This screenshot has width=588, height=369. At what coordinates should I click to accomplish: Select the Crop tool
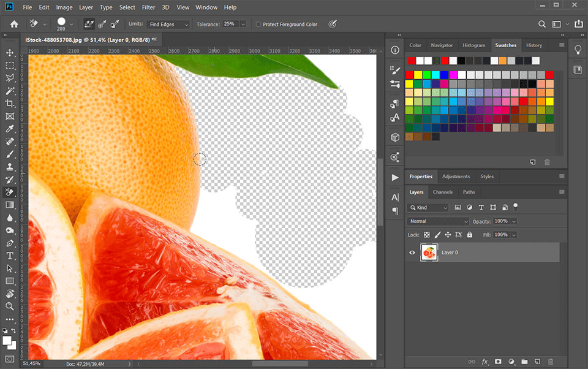pyautogui.click(x=10, y=104)
